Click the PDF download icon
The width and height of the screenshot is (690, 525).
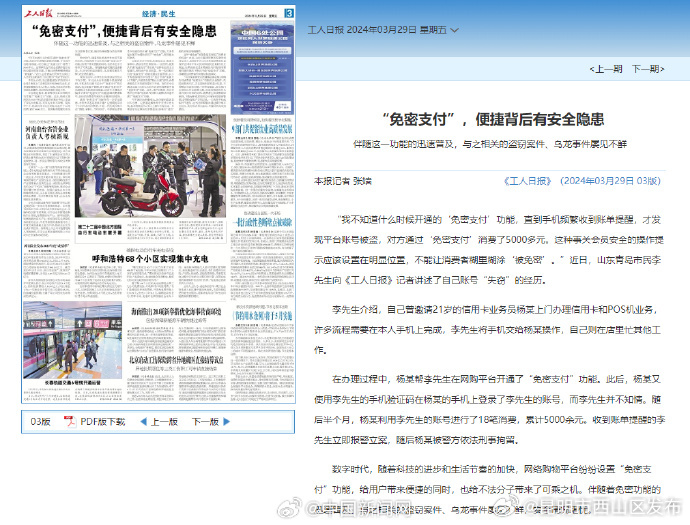tap(70, 422)
